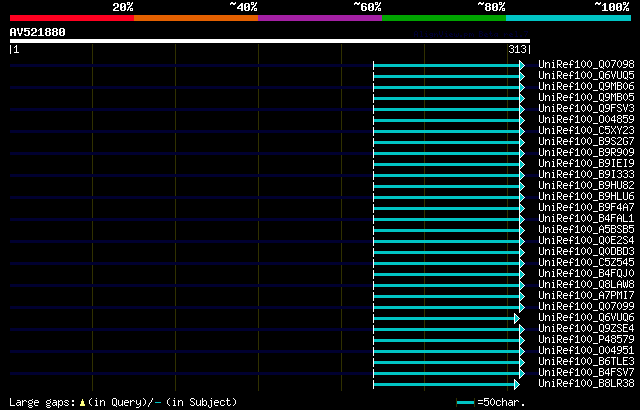Open hit UniRef100_O04859

coord(586,120)
